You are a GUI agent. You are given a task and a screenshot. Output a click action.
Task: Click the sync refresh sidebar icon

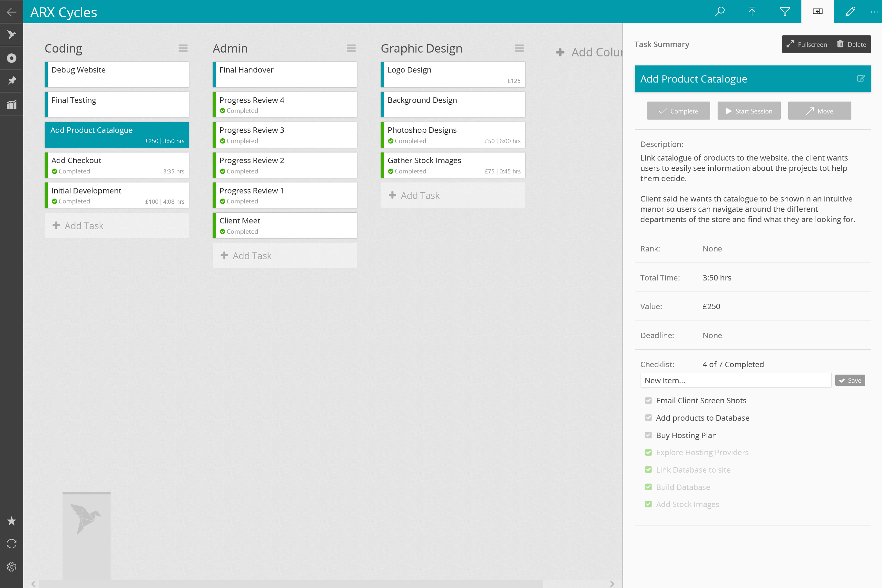12,544
